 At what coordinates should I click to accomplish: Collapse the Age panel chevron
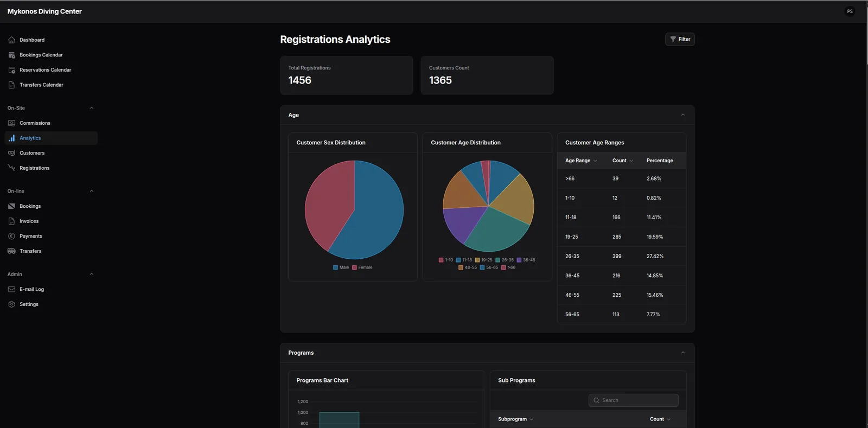[x=683, y=115]
